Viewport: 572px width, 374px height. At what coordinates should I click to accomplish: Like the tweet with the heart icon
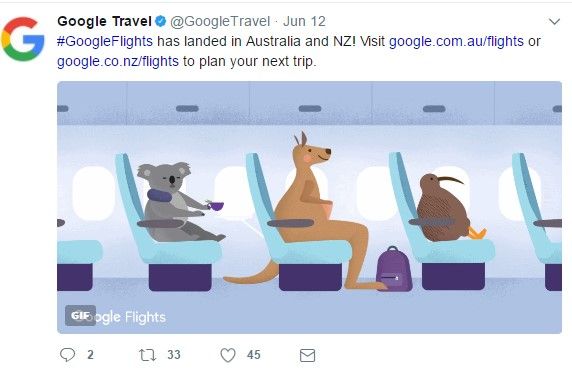[228, 355]
